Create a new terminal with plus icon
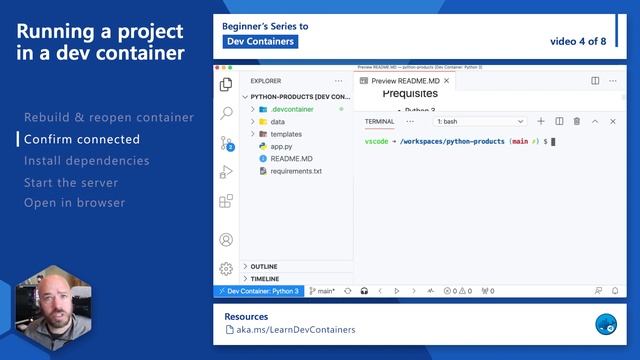Image resolution: width=640 pixels, height=360 pixels. pyautogui.click(x=541, y=121)
